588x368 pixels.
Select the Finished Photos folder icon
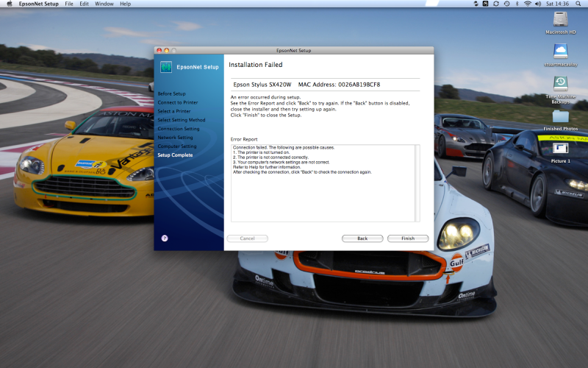pyautogui.click(x=560, y=116)
